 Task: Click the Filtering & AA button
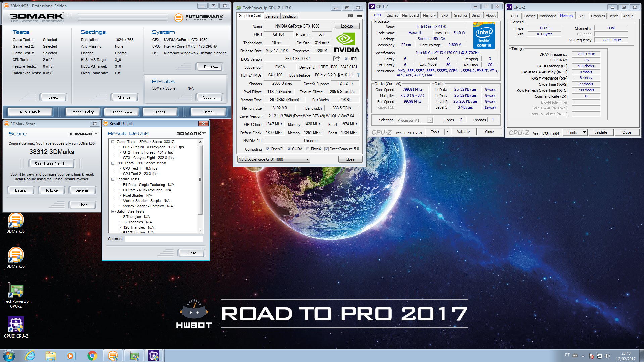pos(122,112)
